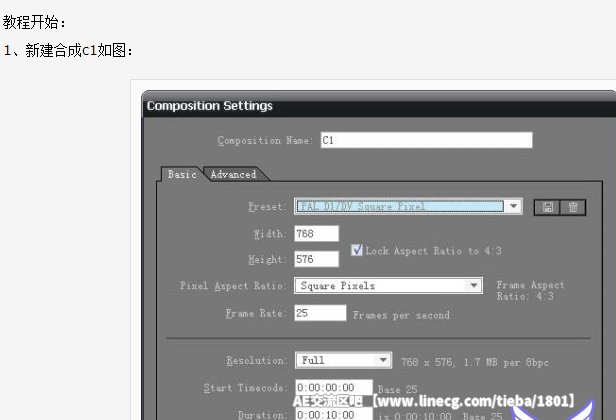616x420 pixels.
Task: Toggle Lock Aspect Ratio to 4:3 checkbox
Action: tap(358, 250)
